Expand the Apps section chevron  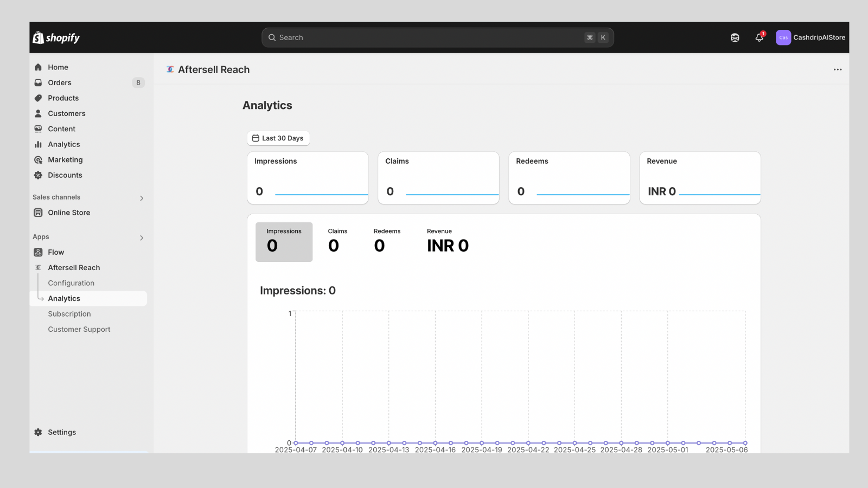pos(142,237)
